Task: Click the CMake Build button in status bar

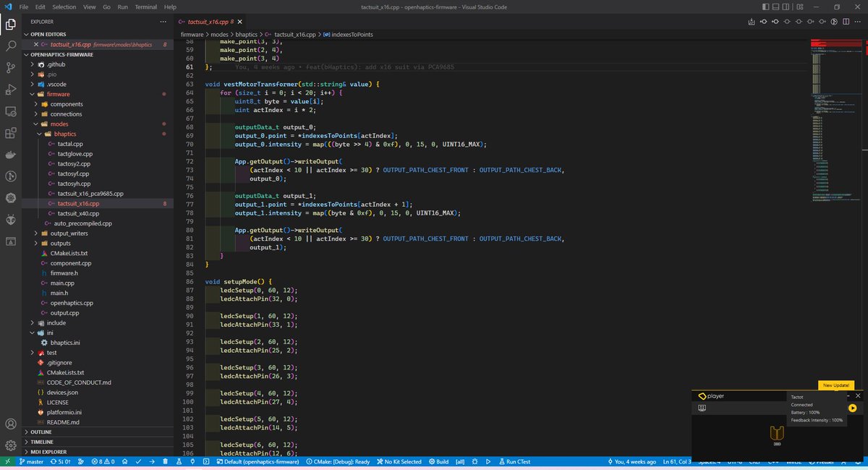Action: click(x=438, y=461)
